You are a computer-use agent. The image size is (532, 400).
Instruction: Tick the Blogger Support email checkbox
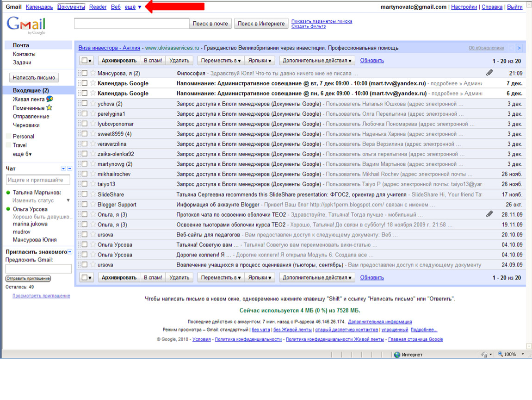coord(85,205)
